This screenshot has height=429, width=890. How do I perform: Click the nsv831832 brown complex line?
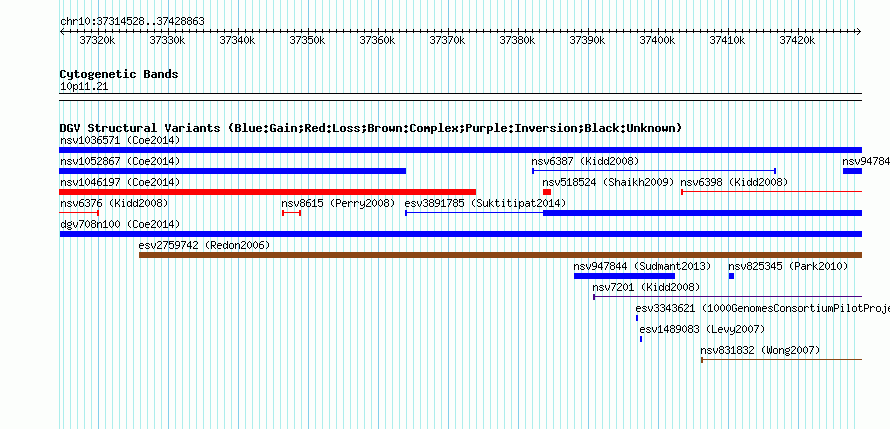click(x=782, y=360)
